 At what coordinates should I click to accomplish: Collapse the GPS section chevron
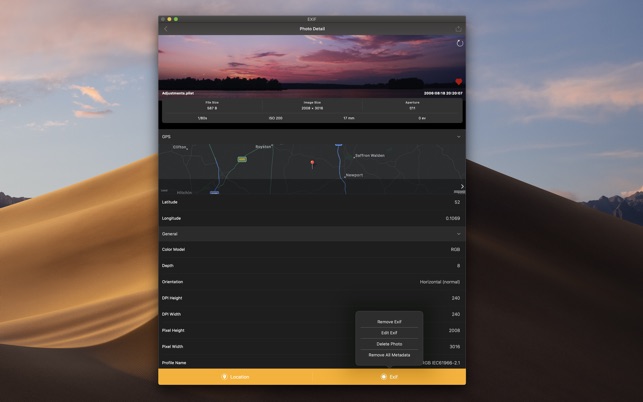pyautogui.click(x=458, y=137)
